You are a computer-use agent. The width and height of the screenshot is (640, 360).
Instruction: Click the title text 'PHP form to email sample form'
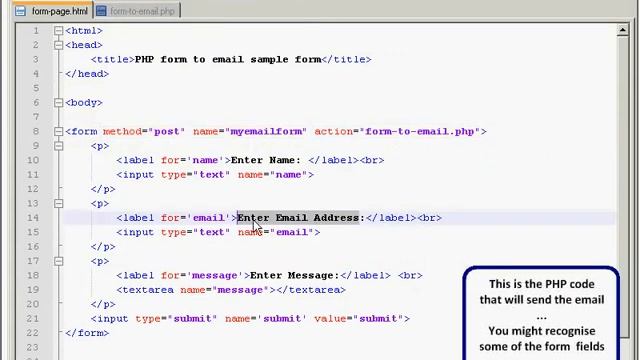click(228, 60)
